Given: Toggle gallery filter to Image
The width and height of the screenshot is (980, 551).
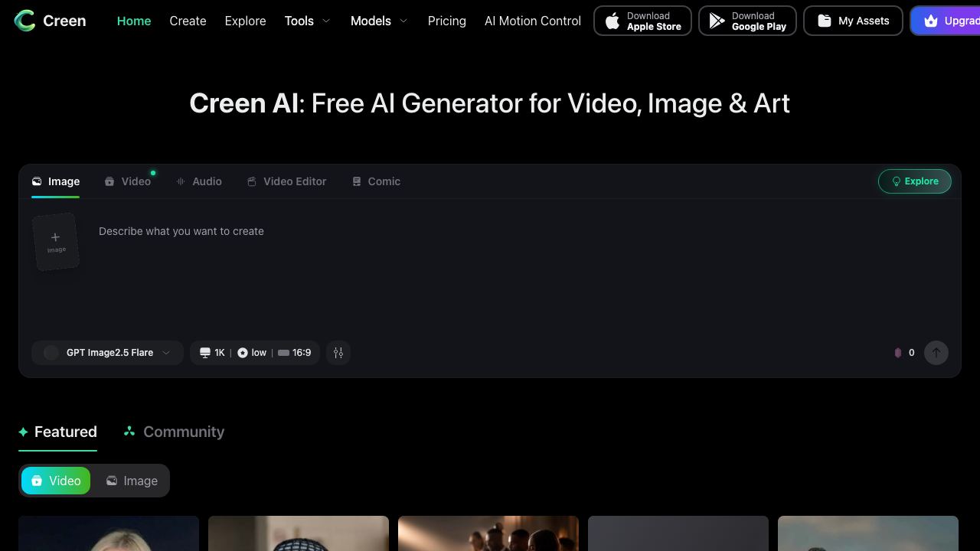Looking at the screenshot, I should tap(132, 481).
